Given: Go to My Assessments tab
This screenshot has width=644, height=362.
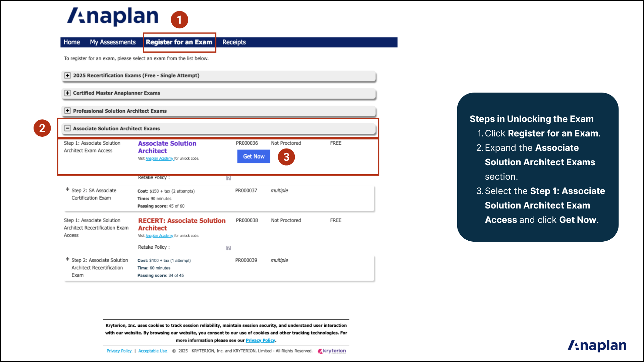Looking at the screenshot, I should pos(113,42).
